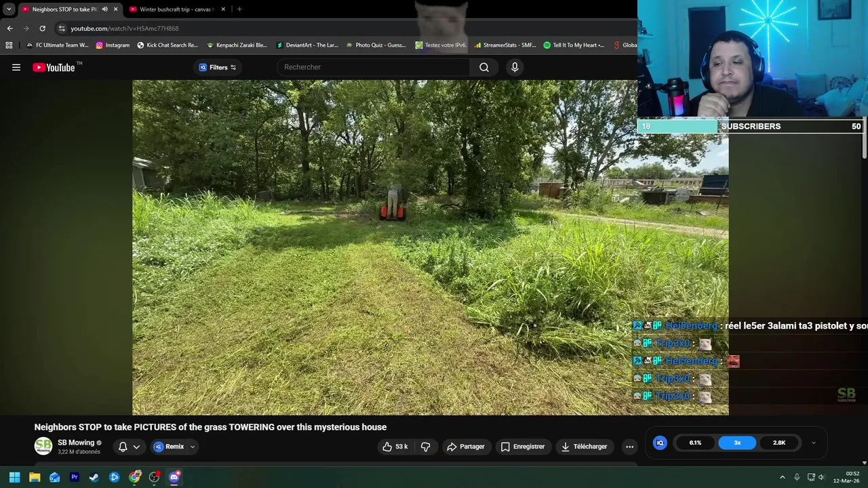Screen dimensions: 868x488
Task: Open Outlook from taskbar
Action: 54,477
